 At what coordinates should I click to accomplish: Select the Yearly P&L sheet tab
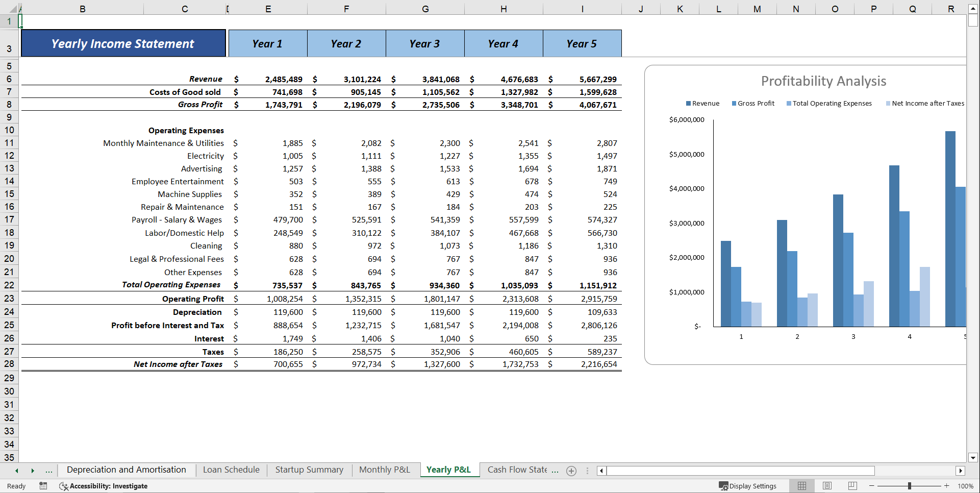pyautogui.click(x=448, y=470)
